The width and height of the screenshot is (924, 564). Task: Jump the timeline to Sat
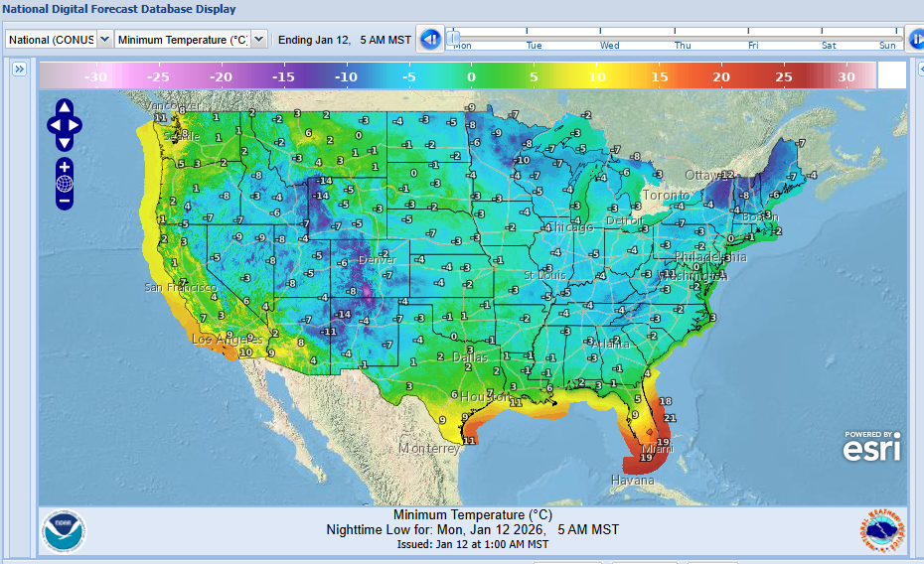click(x=829, y=46)
